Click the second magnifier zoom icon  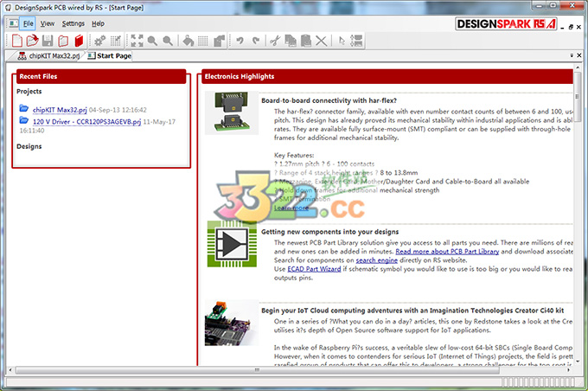point(168,41)
